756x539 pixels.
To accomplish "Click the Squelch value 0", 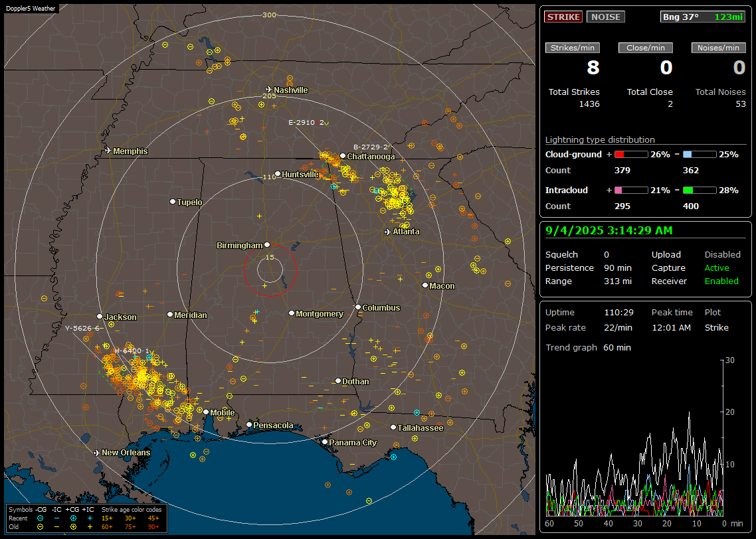I will [x=607, y=255].
